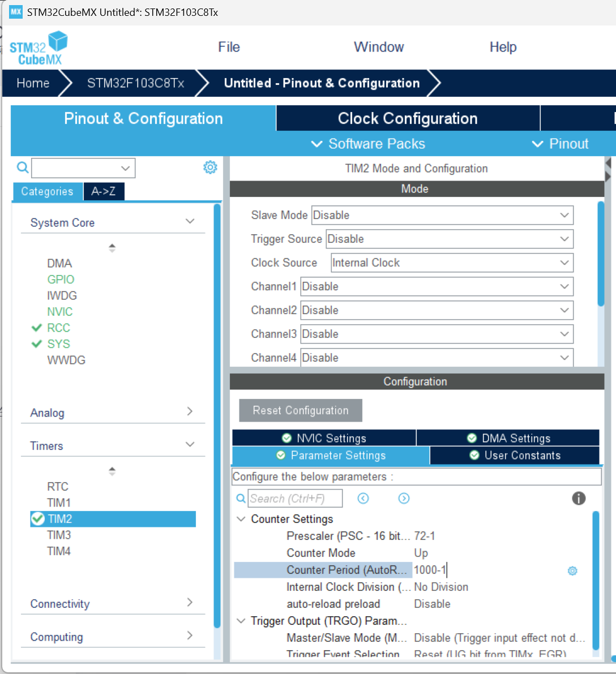The width and height of the screenshot is (616, 674).
Task: Select the Categories tab
Action: [x=48, y=191]
